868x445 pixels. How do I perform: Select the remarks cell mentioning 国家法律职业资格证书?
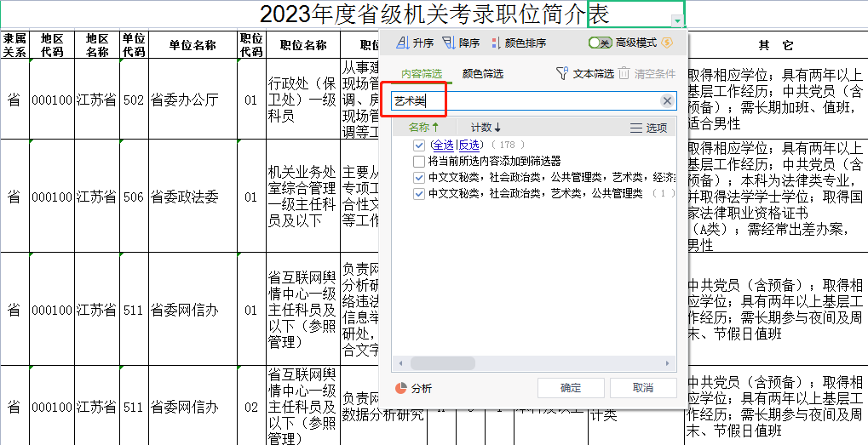[x=776, y=197]
